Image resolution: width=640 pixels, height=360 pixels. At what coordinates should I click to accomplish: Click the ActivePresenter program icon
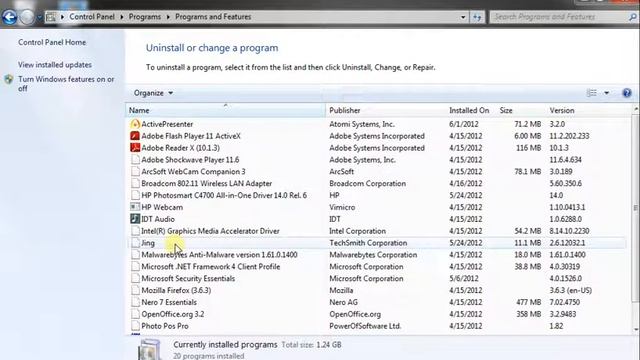click(135, 124)
